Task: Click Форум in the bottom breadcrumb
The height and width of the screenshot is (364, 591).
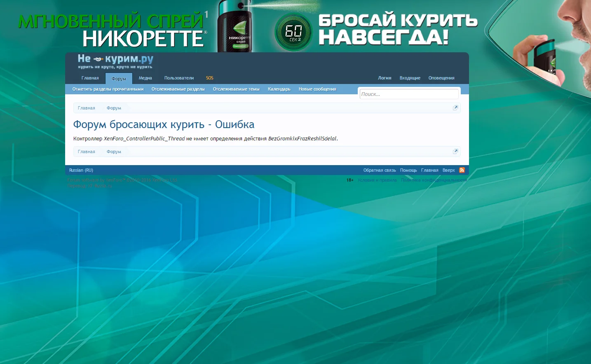Action: point(114,152)
